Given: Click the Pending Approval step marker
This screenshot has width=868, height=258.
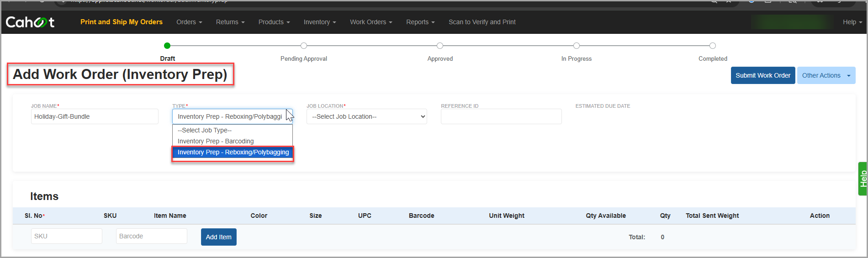Looking at the screenshot, I should (x=304, y=46).
